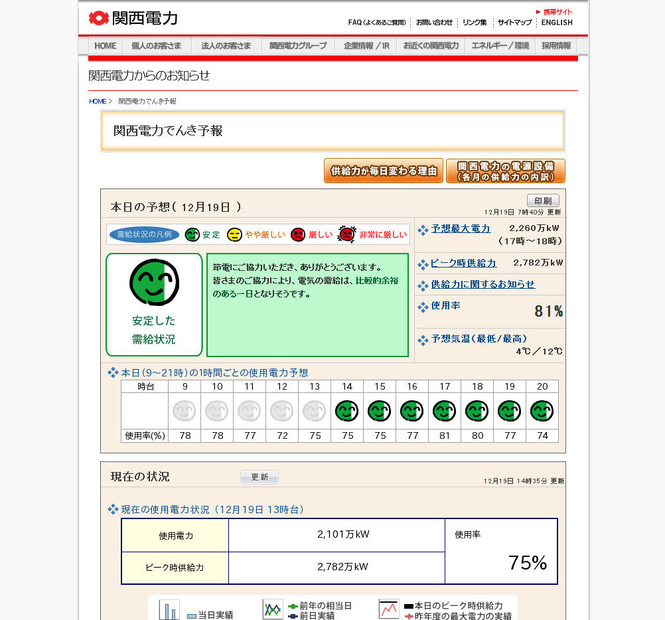
Task: Click the gray face icon for hour 10
Action: click(x=217, y=411)
